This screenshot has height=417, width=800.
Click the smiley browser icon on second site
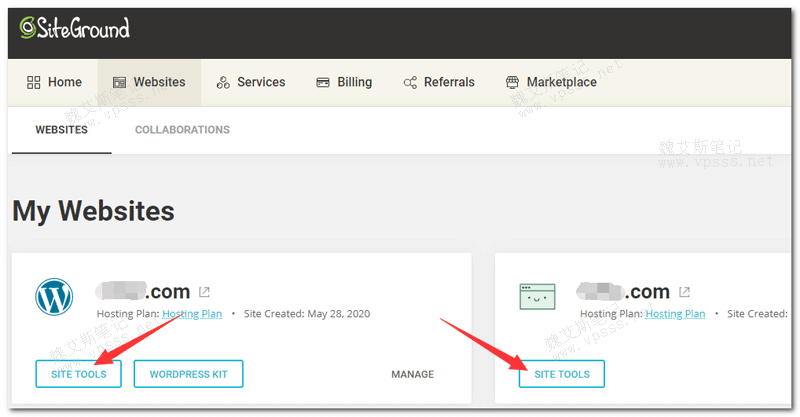pos(538,297)
